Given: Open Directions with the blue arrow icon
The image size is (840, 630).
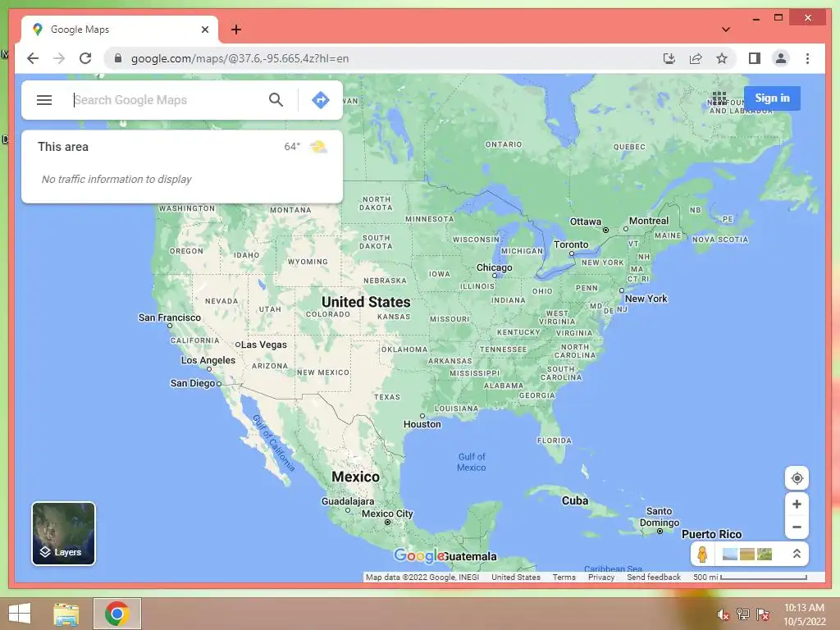Looking at the screenshot, I should [x=321, y=99].
